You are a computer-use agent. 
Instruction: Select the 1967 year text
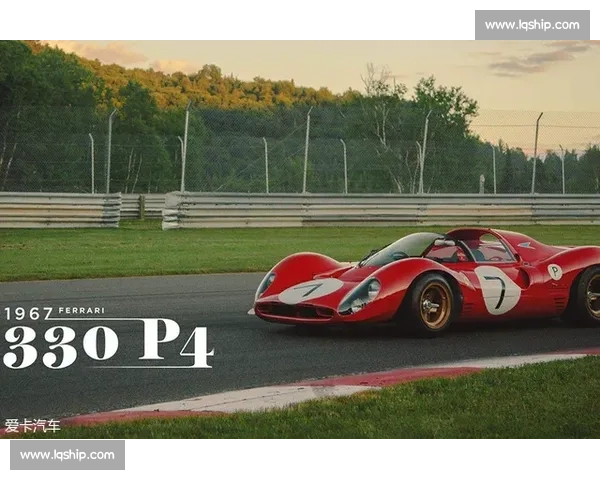point(28,313)
